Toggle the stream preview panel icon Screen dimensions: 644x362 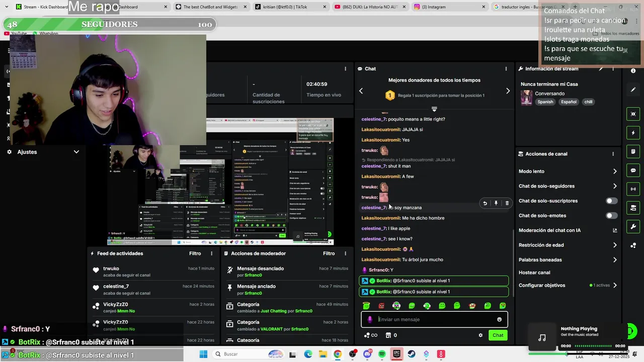(x=633, y=114)
